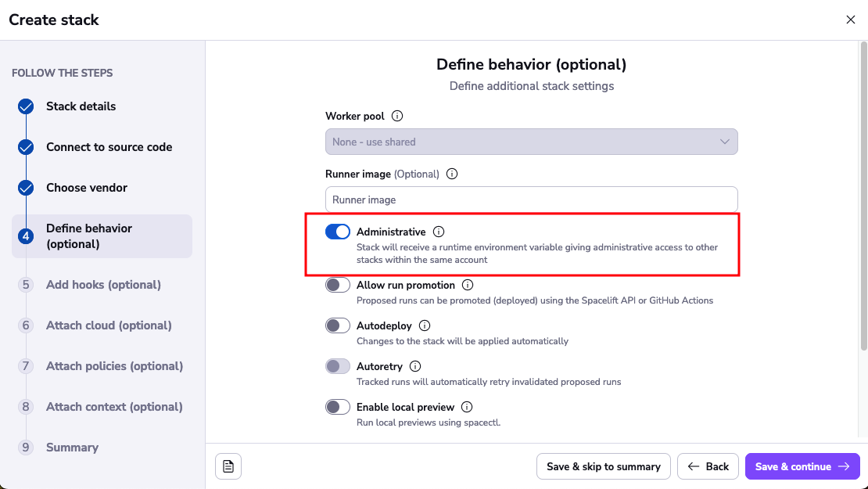Image resolution: width=868 pixels, height=489 pixels.
Task: Select the Connect to source code step
Action: [109, 147]
